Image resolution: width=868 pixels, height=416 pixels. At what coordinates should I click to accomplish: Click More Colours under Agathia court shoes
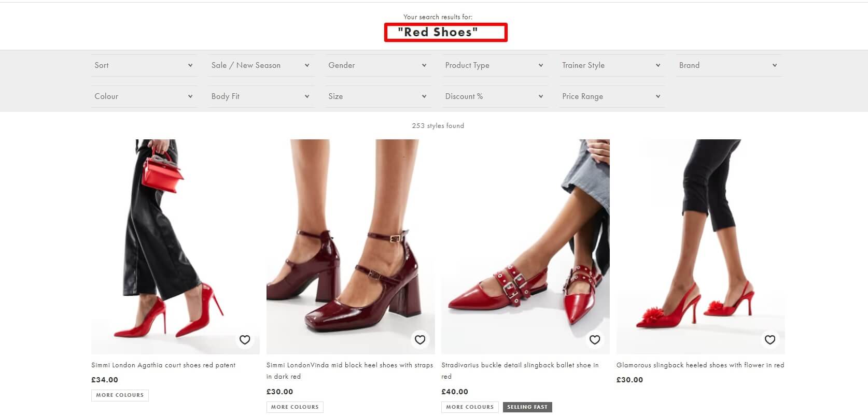tap(120, 395)
